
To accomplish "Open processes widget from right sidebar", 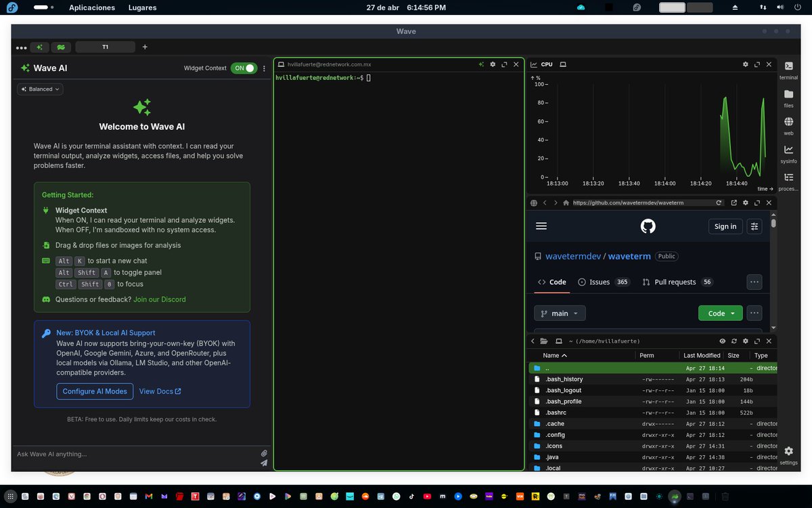I will click(788, 182).
